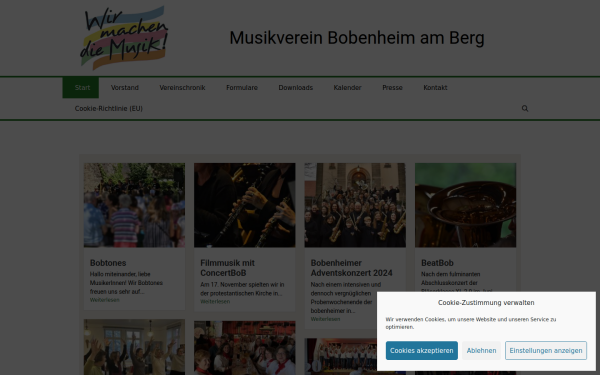This screenshot has width=600, height=375.
Task: Open the Formulare menu item
Action: click(242, 88)
